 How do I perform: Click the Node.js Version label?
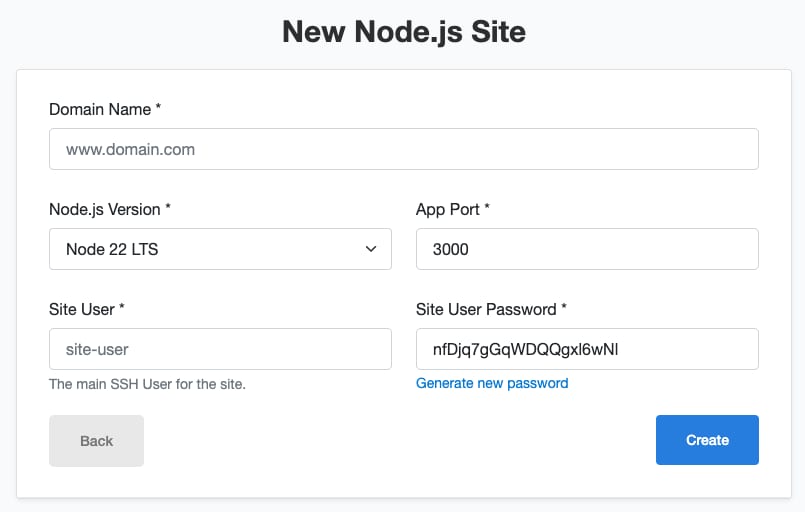110,209
